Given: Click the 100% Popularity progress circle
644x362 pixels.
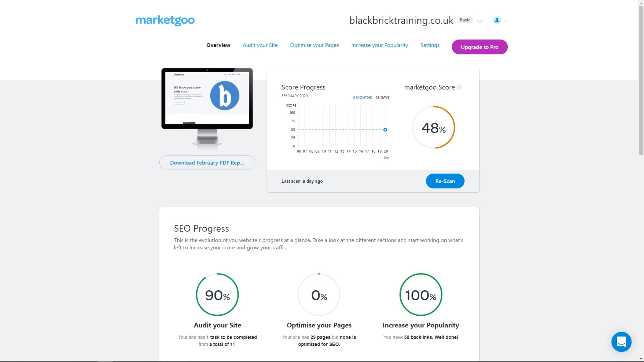Looking at the screenshot, I should [x=421, y=294].
